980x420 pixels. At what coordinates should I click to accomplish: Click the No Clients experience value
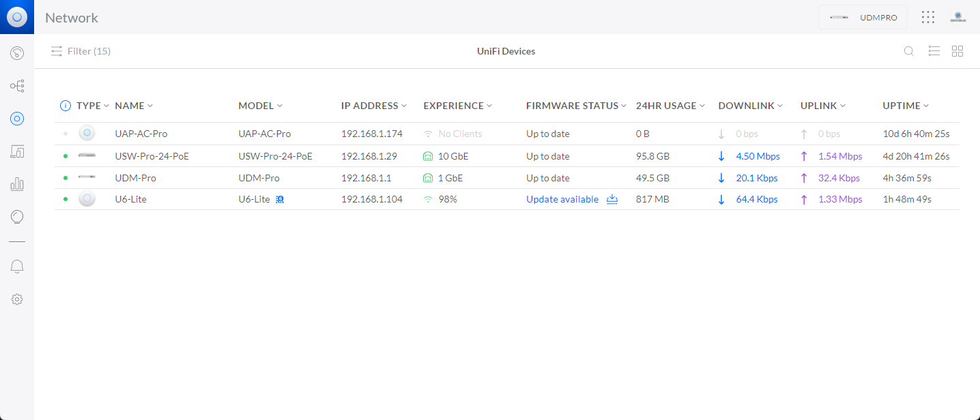coord(461,134)
